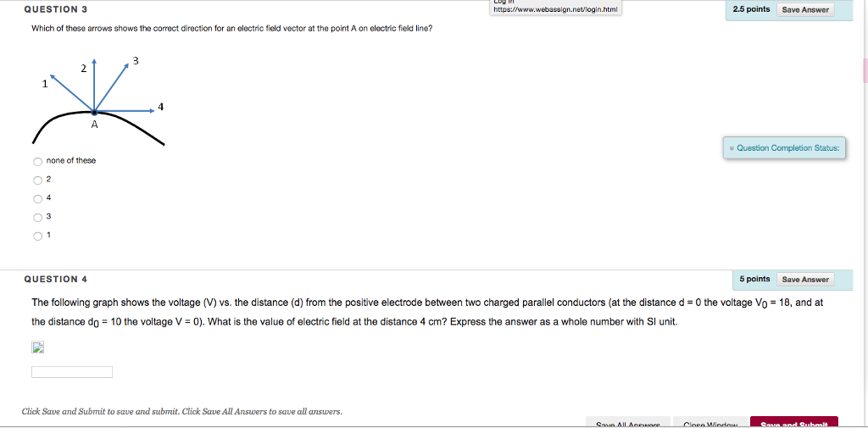This screenshot has height=428, width=868.
Task: Click arrow 4 in the field diagram
Action: 125,111
